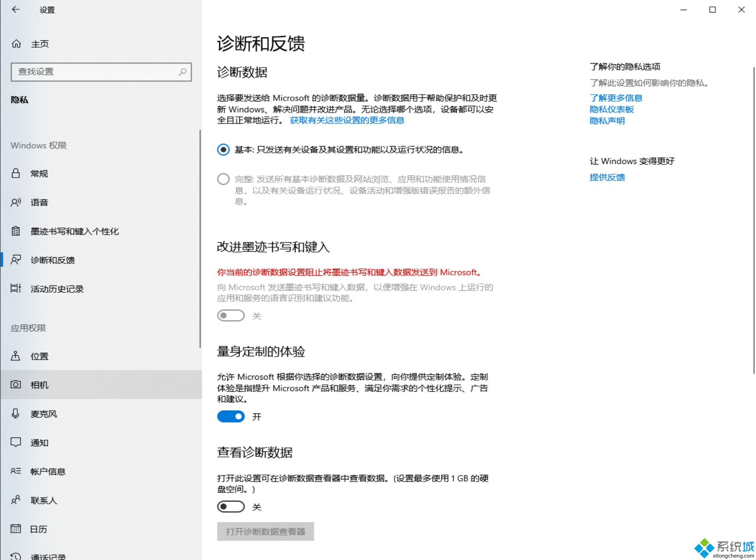Click the 活动历史记录 timeline icon
This screenshot has width=756, height=560.
(16, 288)
